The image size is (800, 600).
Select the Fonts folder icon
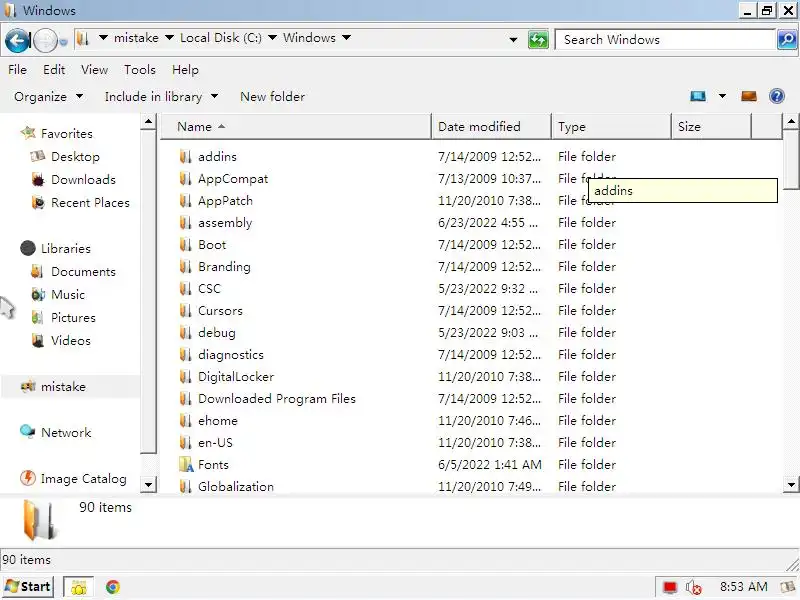pos(186,464)
